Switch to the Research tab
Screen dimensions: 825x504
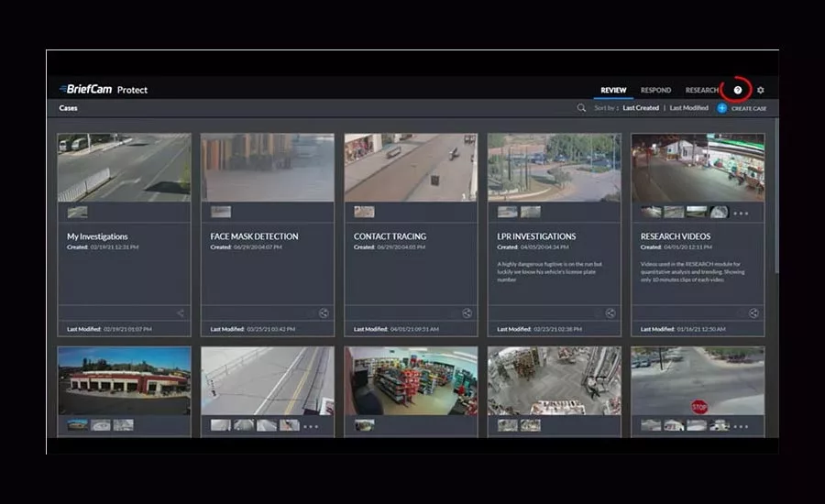(701, 91)
